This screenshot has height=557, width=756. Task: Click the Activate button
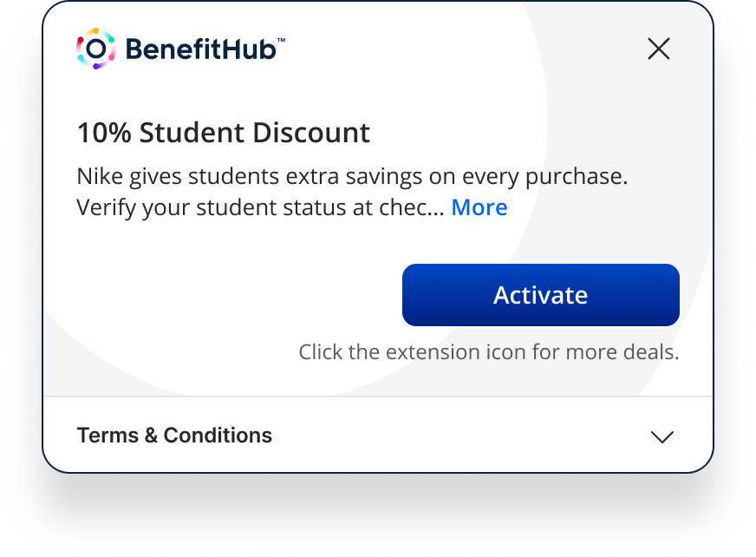[x=540, y=295]
